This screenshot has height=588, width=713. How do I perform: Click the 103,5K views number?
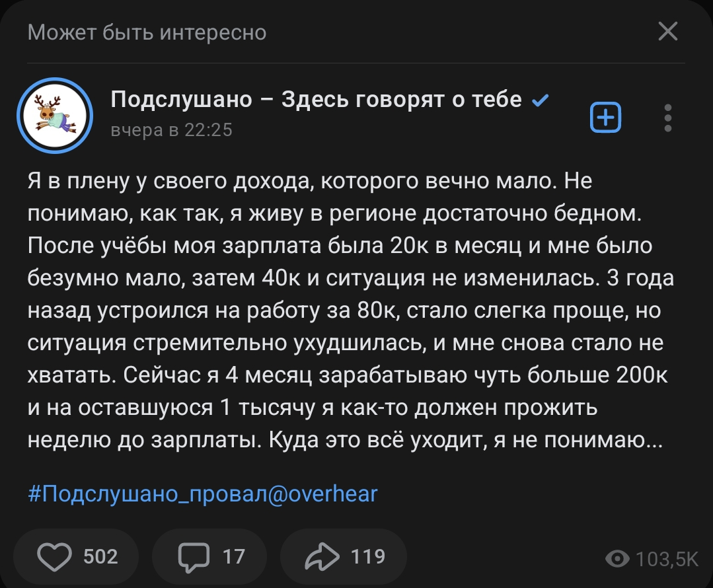pos(667,560)
